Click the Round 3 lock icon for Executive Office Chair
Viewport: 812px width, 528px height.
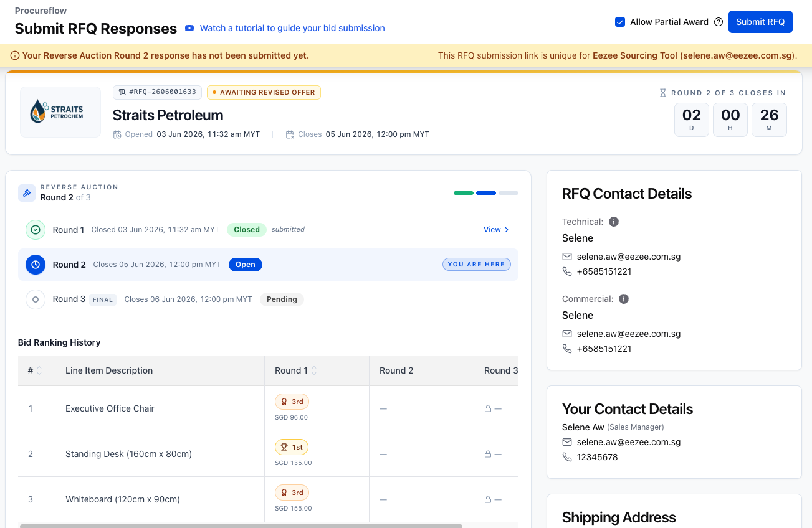point(488,409)
